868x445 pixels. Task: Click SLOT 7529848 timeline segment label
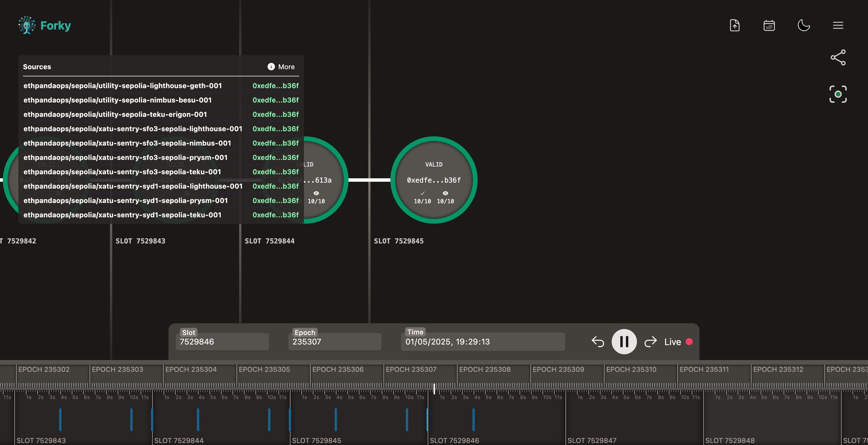730,440
